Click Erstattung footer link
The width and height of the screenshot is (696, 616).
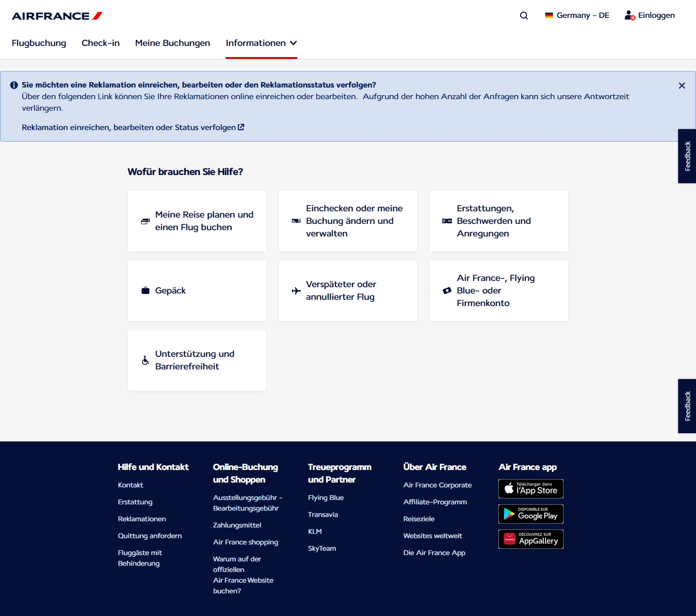pyautogui.click(x=135, y=502)
